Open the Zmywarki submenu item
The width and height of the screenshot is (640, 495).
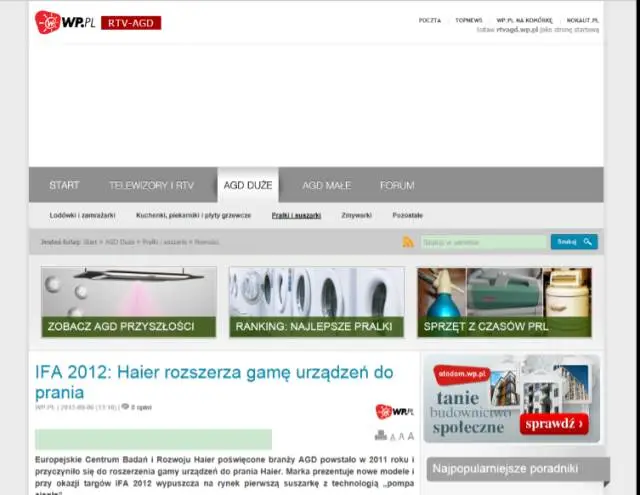[356, 215]
